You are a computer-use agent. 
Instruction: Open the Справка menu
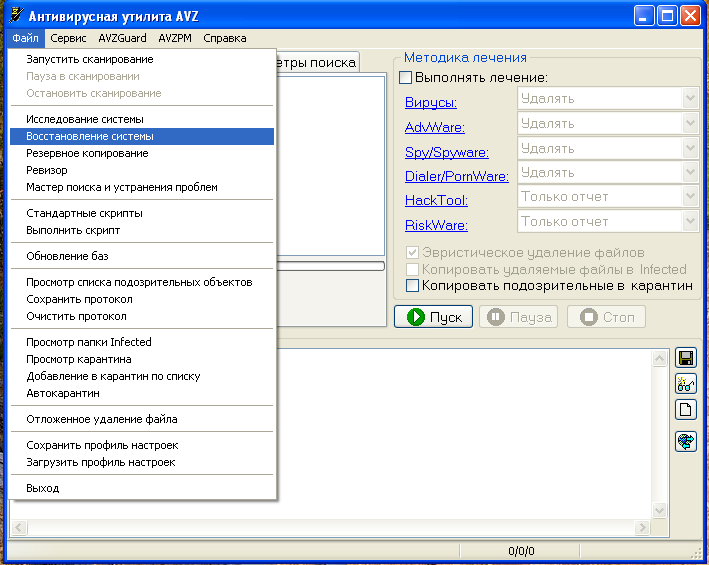225,38
